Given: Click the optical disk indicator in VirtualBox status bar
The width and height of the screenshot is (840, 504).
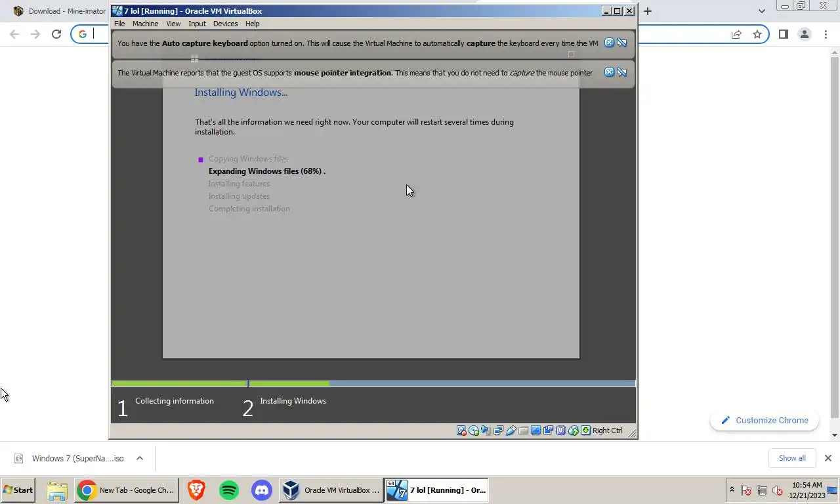Looking at the screenshot, I should pos(474,430).
